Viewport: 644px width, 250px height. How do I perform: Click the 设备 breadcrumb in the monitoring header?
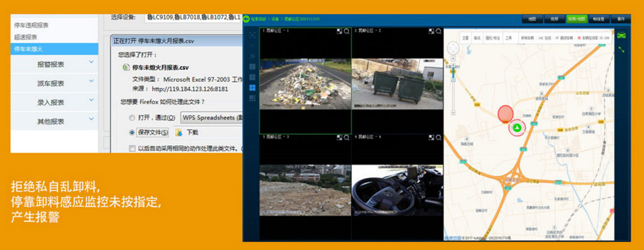[x=275, y=19]
